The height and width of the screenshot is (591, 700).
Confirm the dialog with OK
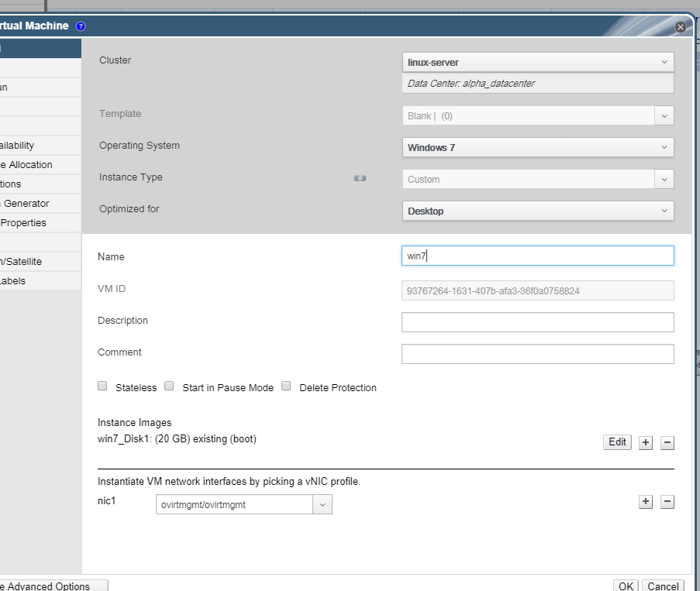pos(626,586)
